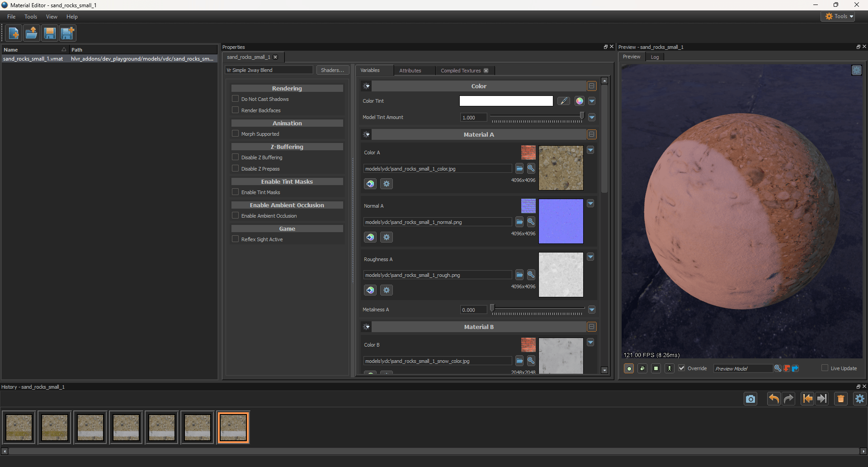This screenshot has width=868, height=467.
Task: Pick color tint with the eyedropper icon
Action: tap(563, 101)
